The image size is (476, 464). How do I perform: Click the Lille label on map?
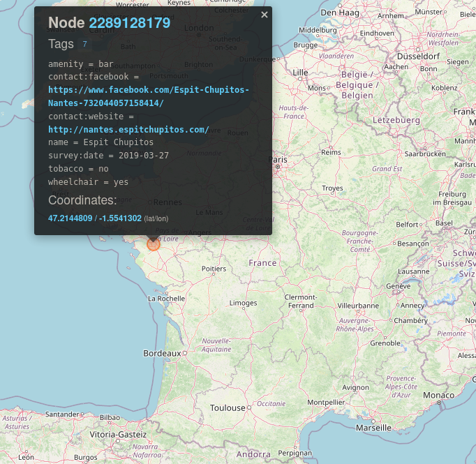click(300, 73)
